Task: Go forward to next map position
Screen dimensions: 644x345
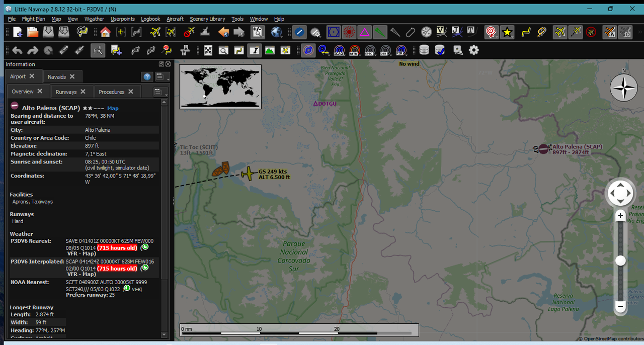Action: pos(238,33)
